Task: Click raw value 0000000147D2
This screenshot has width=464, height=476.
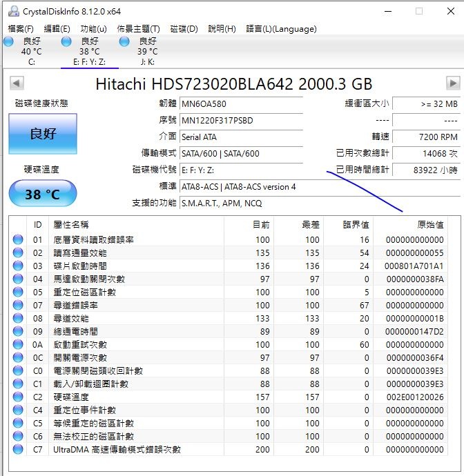Action: [x=414, y=332]
